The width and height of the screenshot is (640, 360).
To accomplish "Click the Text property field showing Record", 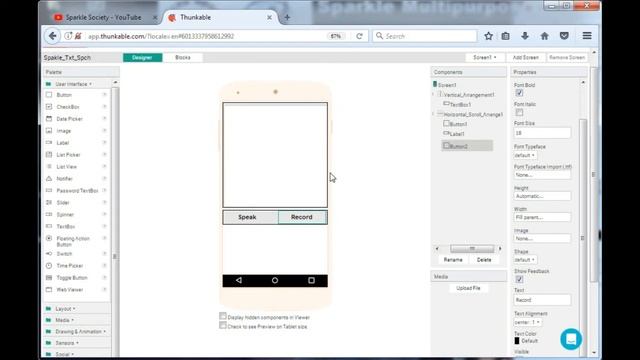I will 542,300.
